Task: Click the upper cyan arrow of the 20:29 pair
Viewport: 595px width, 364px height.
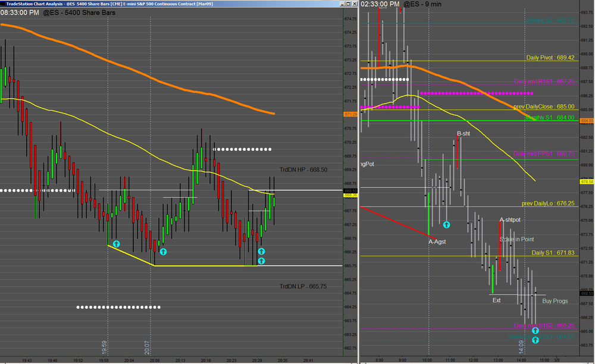Action: pyautogui.click(x=261, y=252)
